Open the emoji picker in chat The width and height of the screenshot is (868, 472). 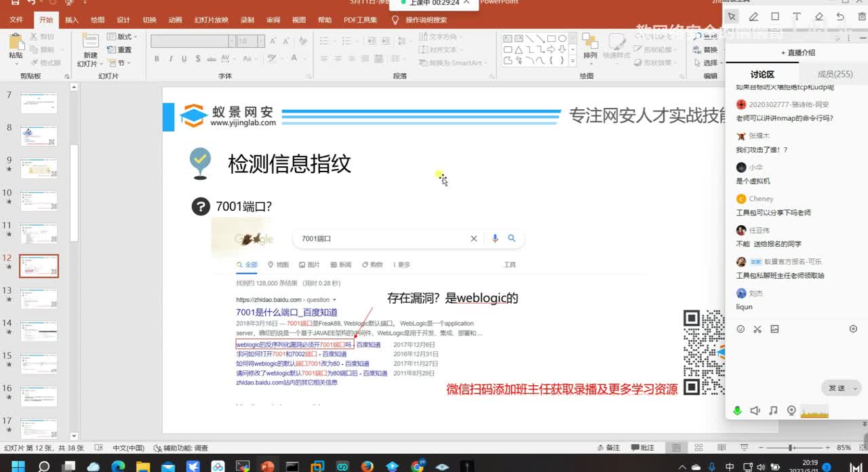tap(741, 329)
